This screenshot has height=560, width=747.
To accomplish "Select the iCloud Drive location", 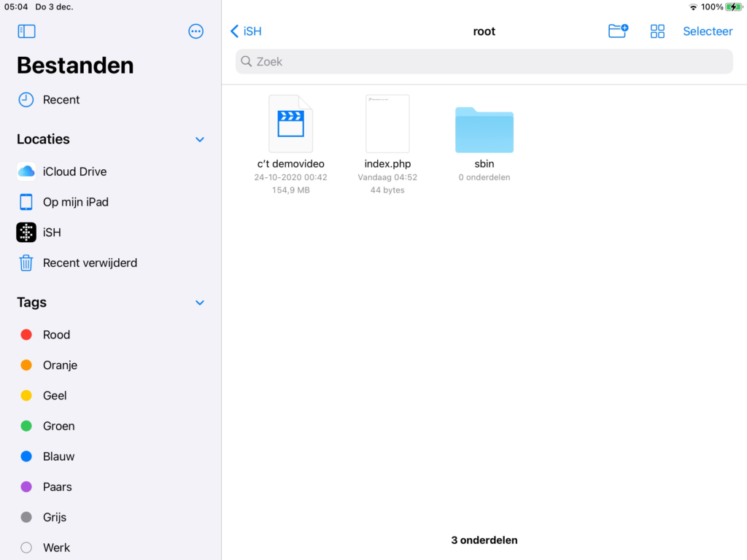I will pos(73,171).
